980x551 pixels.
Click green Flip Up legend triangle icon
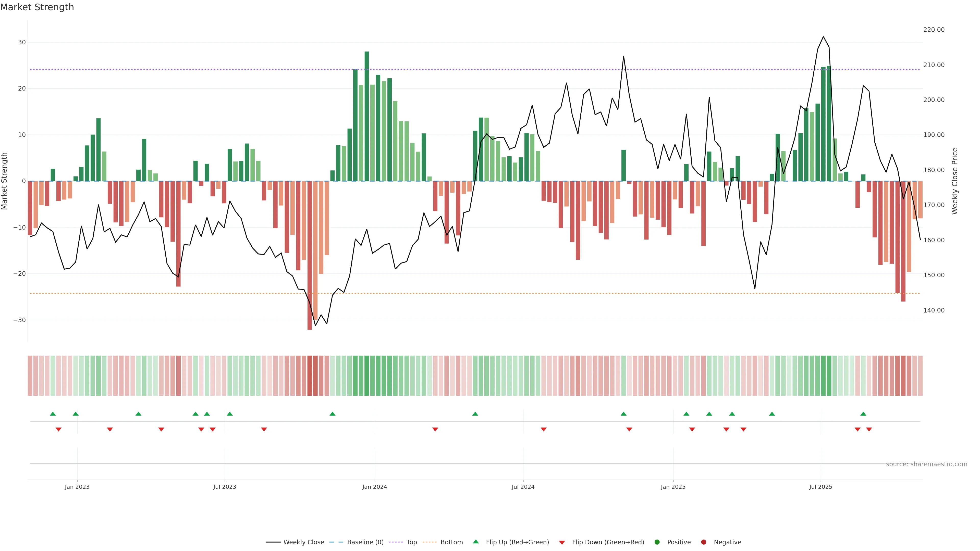[x=475, y=542]
